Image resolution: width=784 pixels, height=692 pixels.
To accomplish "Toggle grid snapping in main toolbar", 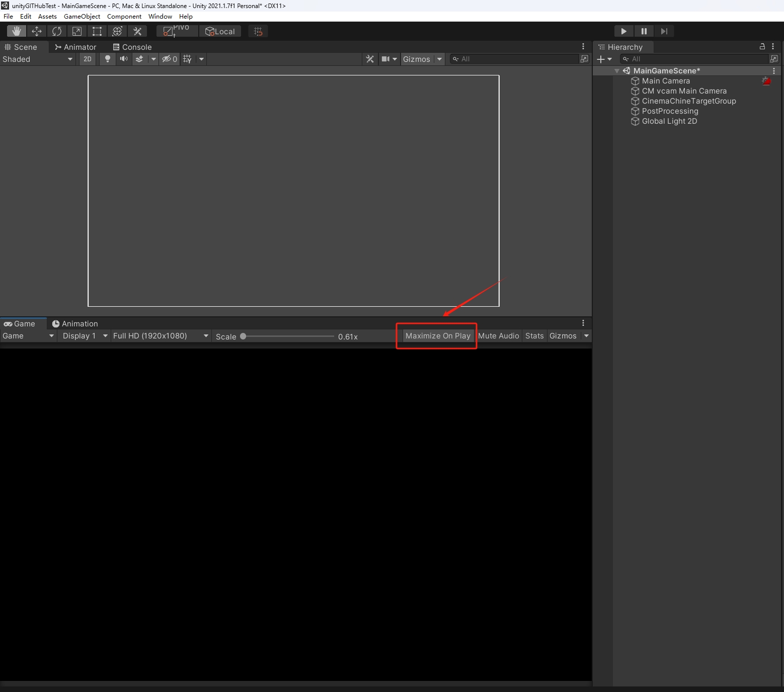I will [x=258, y=31].
